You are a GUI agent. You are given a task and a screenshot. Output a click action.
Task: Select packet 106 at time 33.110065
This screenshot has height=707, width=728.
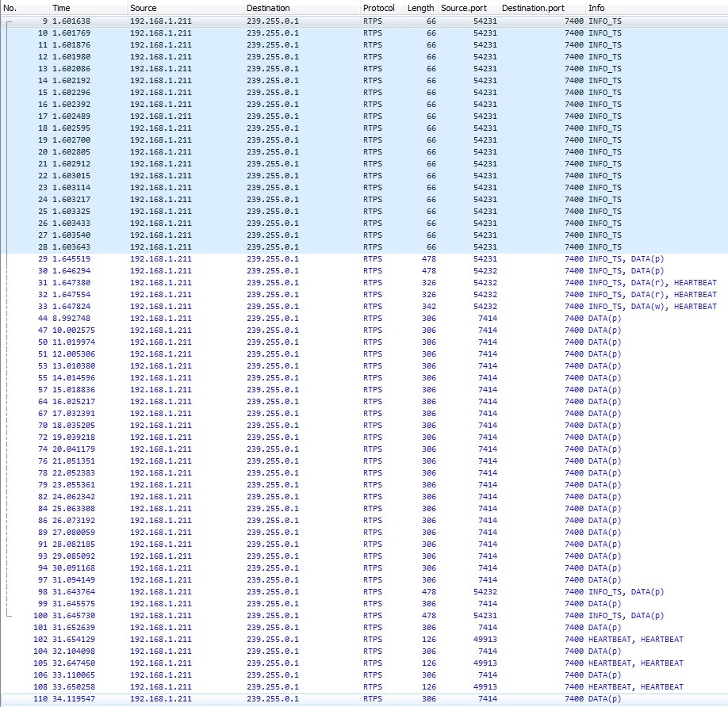[364, 675]
